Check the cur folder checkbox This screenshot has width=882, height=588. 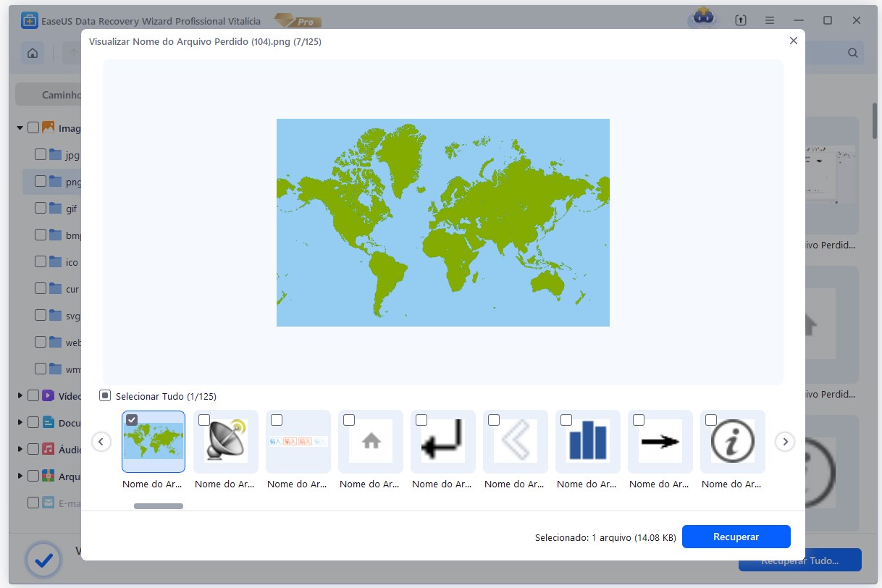(41, 288)
